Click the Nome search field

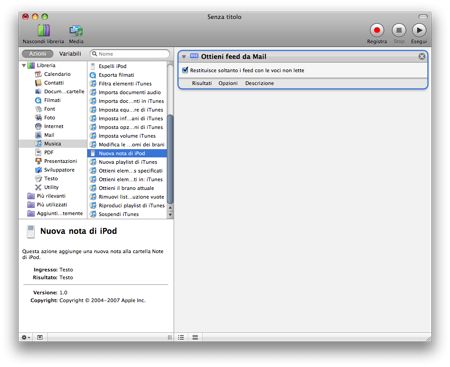(x=130, y=54)
